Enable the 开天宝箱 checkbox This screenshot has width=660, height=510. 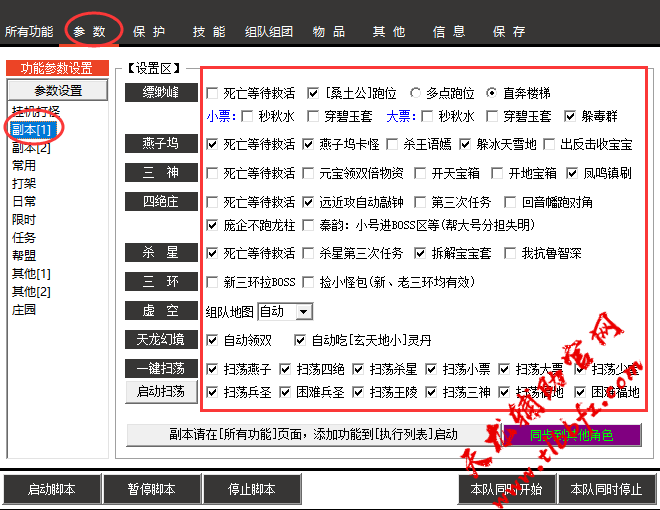(x=420, y=173)
